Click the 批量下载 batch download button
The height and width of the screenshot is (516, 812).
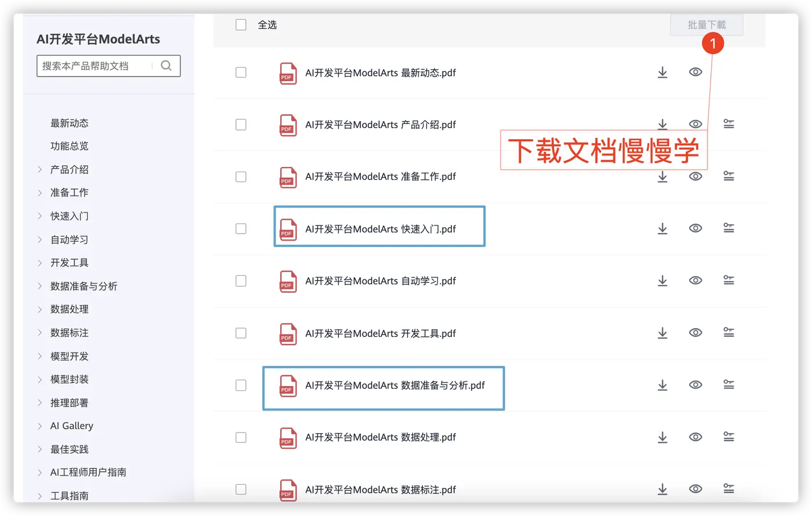706,25
